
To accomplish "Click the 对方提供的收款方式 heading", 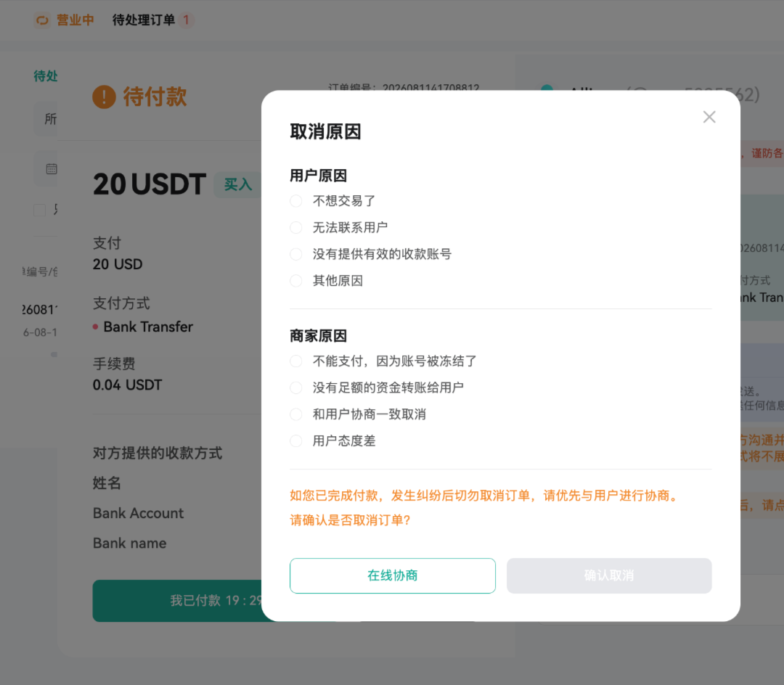I will point(158,454).
